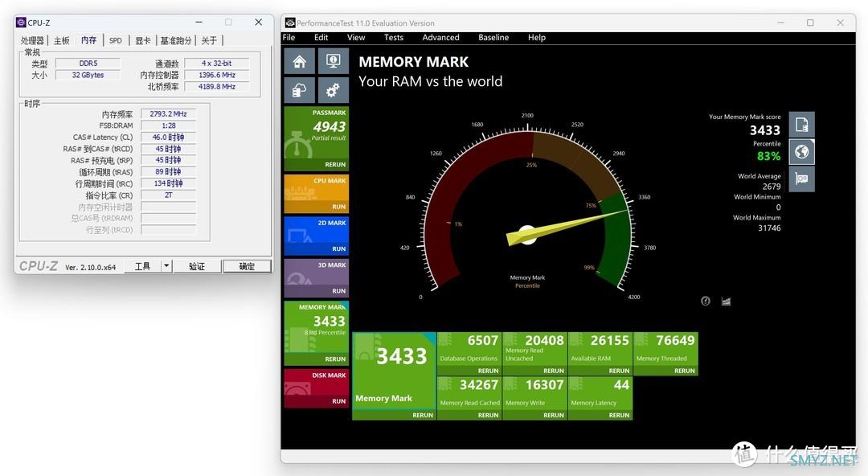Screen dimensions: 868x476
Task: Run the 3D Mark test
Action: coord(339,291)
